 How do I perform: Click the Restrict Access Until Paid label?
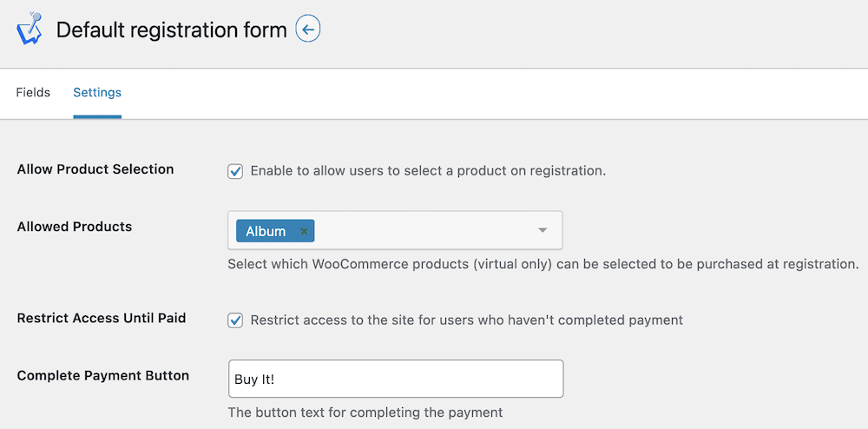point(102,318)
